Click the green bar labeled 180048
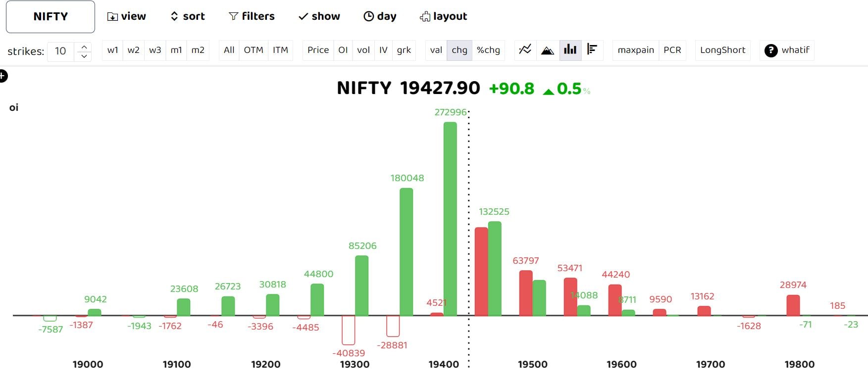The width and height of the screenshot is (868, 383). tap(406, 252)
